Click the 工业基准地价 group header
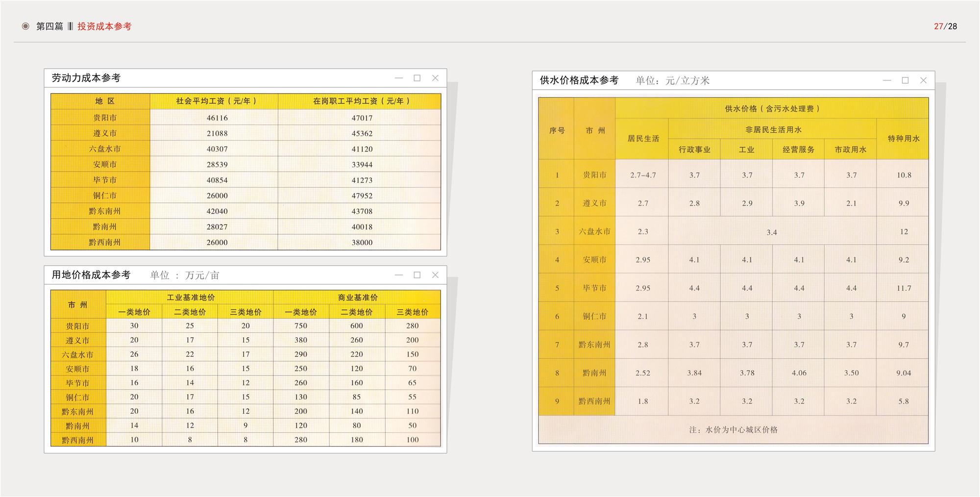980x497 pixels. (190, 298)
